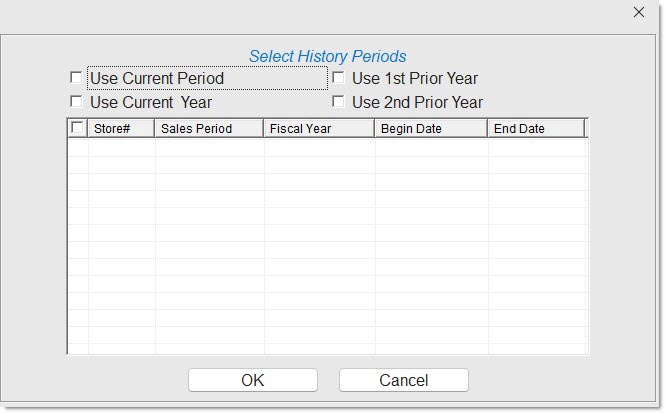Image resolution: width=665 pixels, height=413 pixels.
Task: Enable the Use Current Period checkbox
Action: [76, 78]
